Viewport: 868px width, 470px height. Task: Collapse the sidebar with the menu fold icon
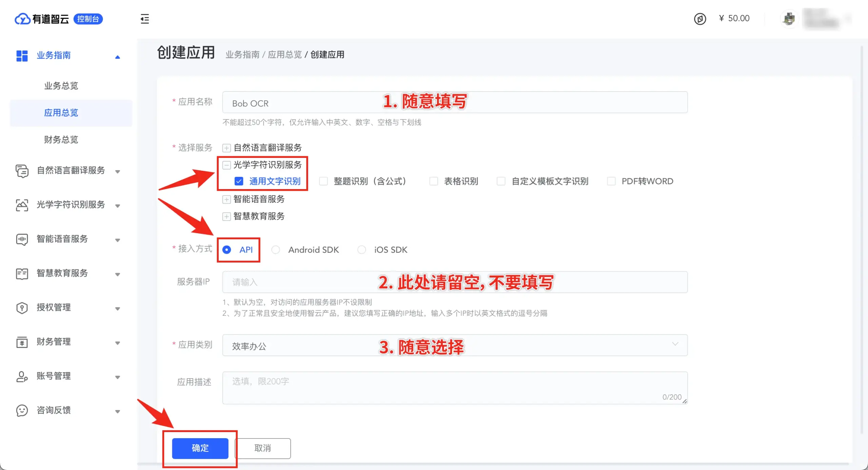145,19
